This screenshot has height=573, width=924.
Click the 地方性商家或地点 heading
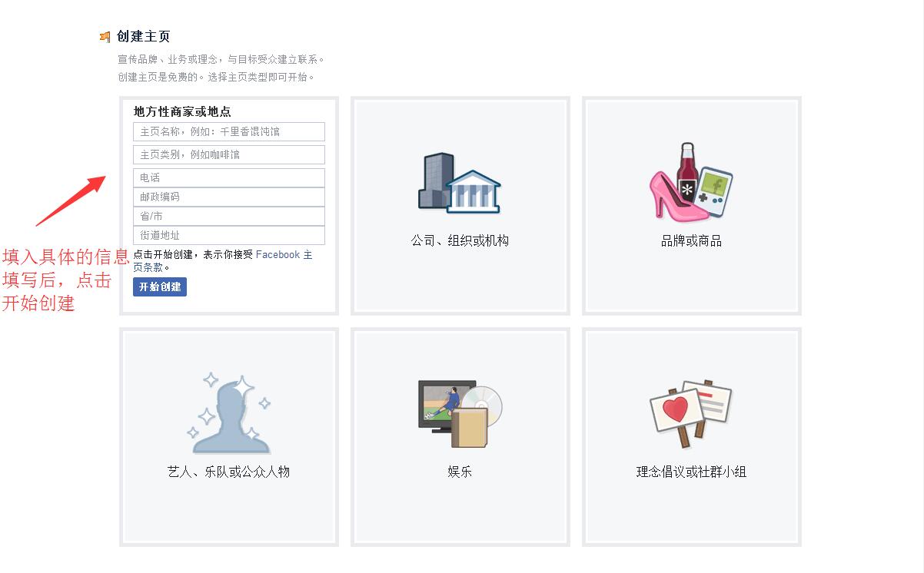click(182, 111)
